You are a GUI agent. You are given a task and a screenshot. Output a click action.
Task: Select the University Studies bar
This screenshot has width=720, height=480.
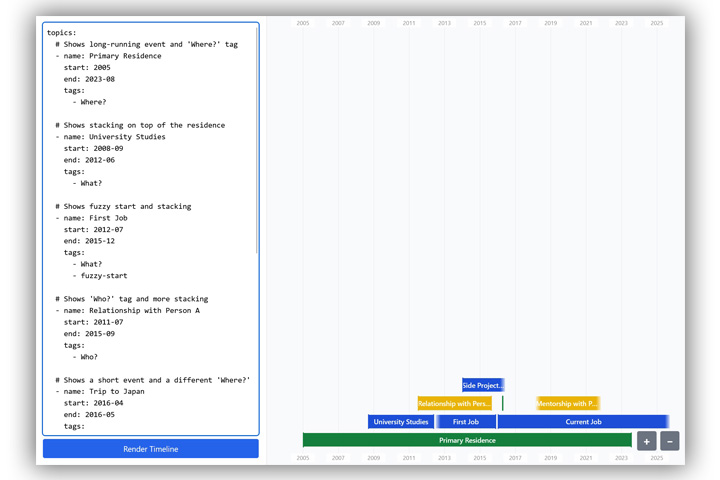(400, 422)
